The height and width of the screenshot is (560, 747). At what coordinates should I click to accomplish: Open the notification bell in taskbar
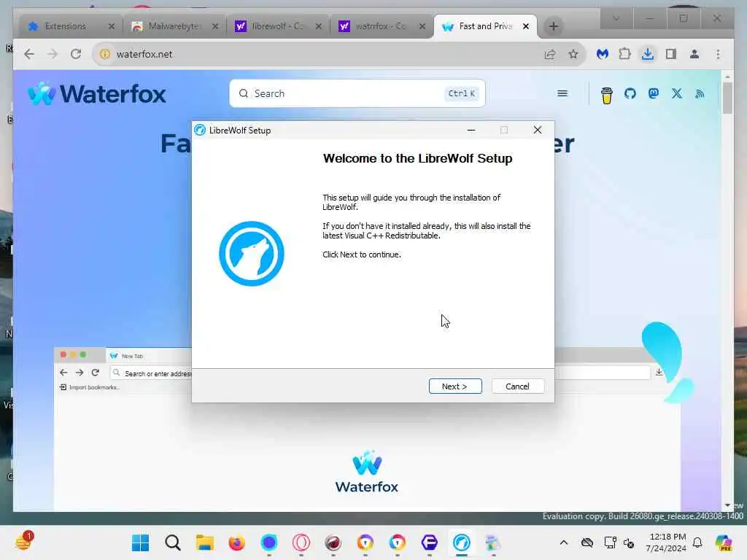(x=697, y=542)
